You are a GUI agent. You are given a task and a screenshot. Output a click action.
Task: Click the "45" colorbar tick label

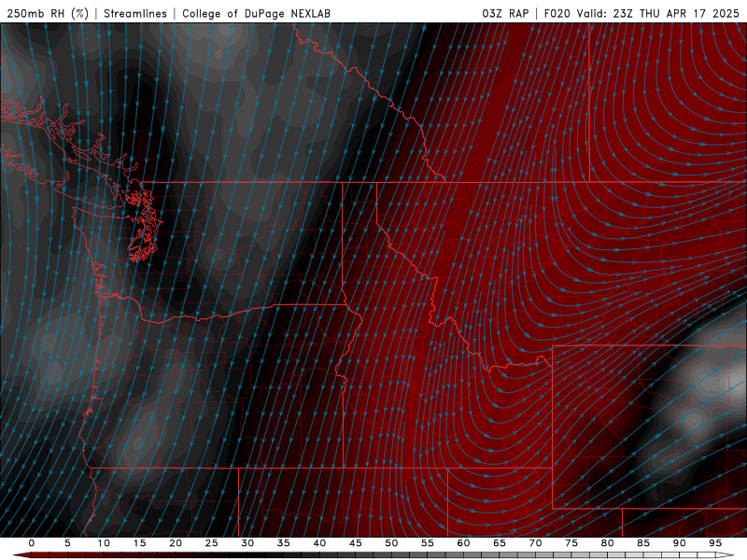click(356, 543)
